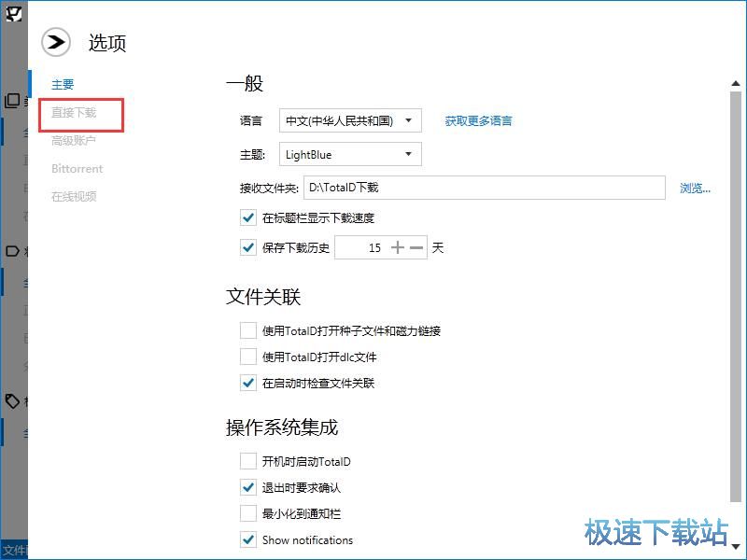747x560 pixels.
Task: Enable the 开机时启动TotalD checkbox
Action: point(247,461)
